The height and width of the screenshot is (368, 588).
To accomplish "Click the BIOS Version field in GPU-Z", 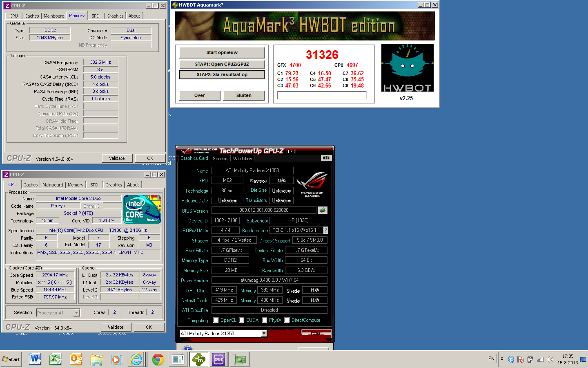I will (x=264, y=210).
